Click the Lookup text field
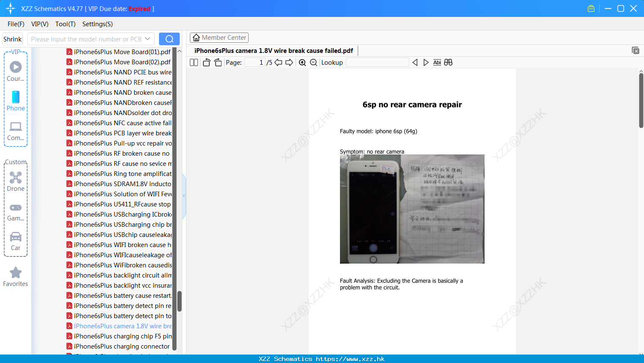 (377, 63)
